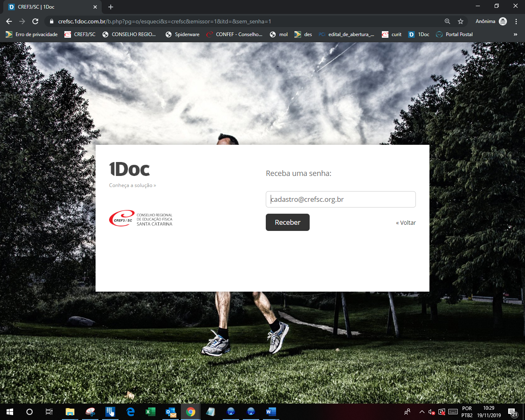Open Chrome's three-dot menu

tap(516, 21)
